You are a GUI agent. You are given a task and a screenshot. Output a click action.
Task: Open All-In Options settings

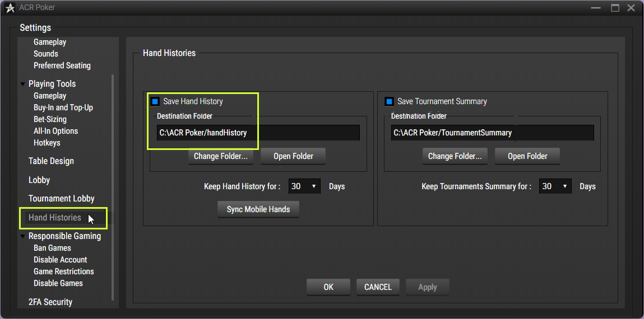pos(56,131)
